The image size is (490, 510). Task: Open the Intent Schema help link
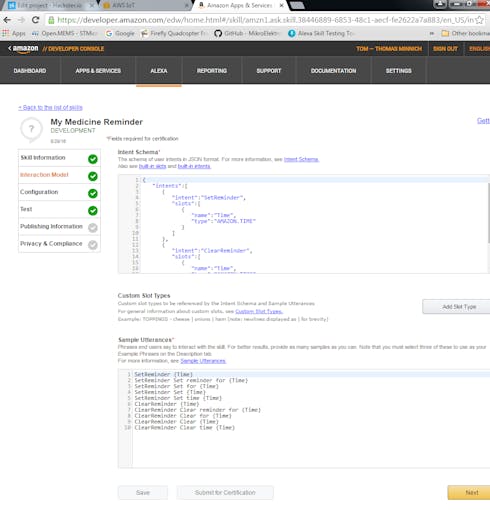[301, 159]
